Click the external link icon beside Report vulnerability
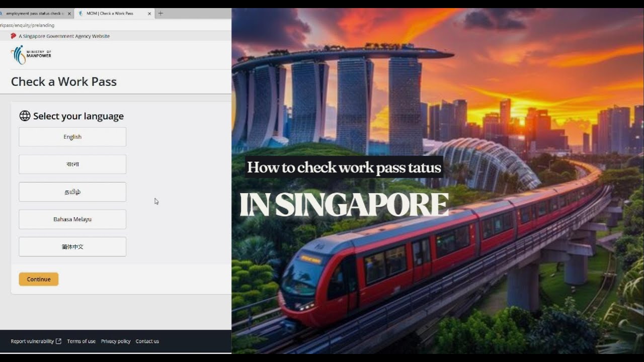The height and width of the screenshot is (362, 644). coord(58,341)
